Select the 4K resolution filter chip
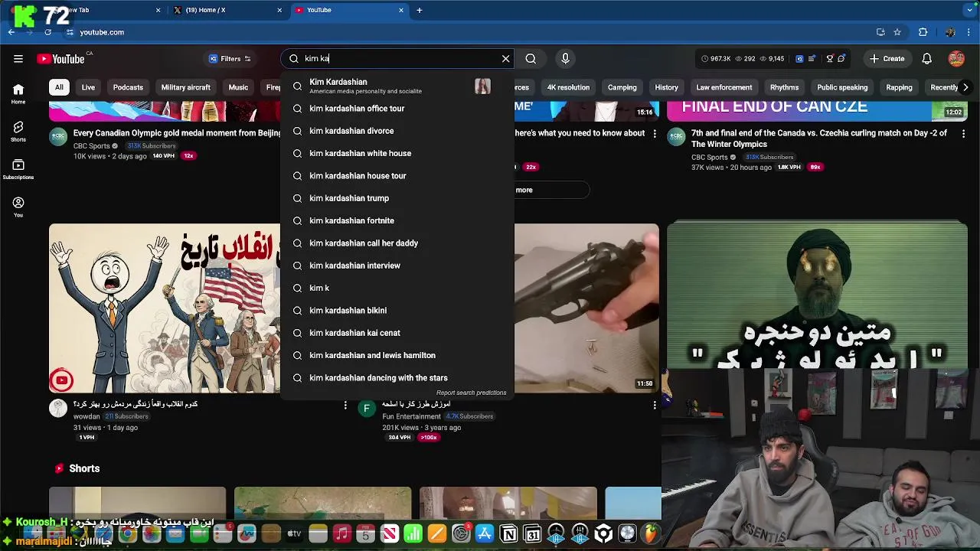 568,87
